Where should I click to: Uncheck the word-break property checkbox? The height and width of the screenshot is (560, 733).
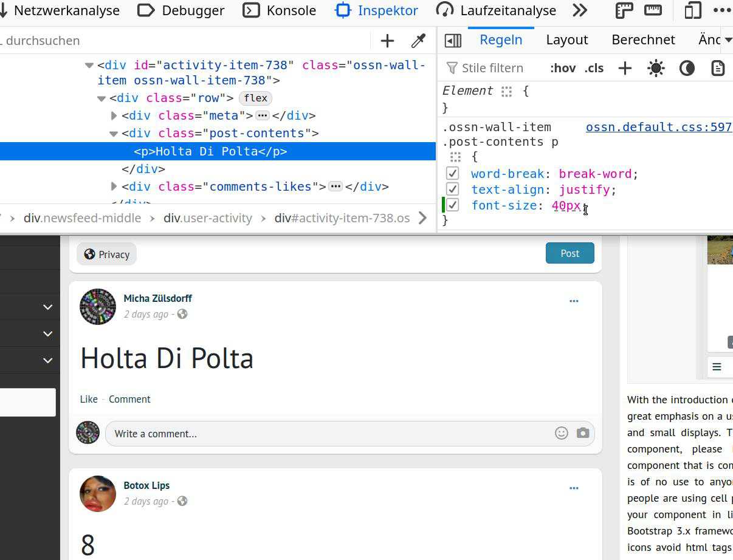pyautogui.click(x=452, y=174)
